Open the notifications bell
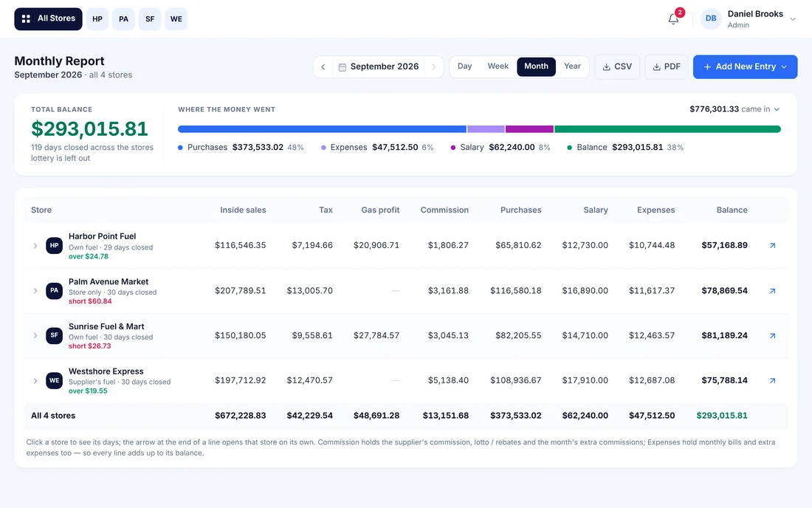812x508 pixels. (x=673, y=18)
